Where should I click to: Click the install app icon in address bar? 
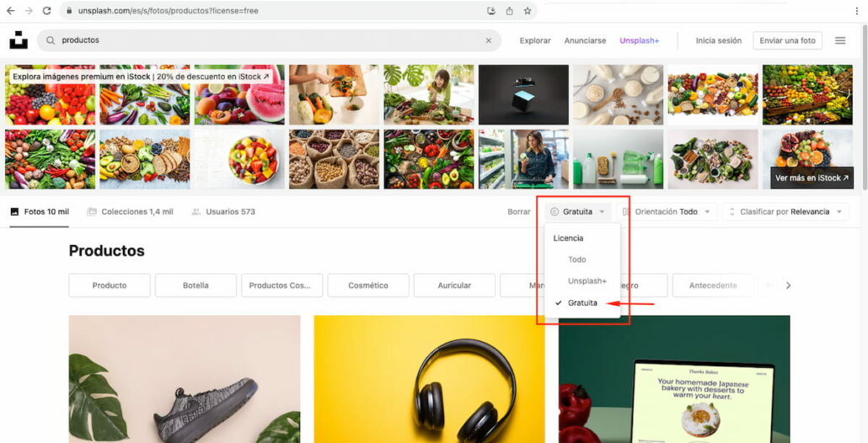[491, 10]
